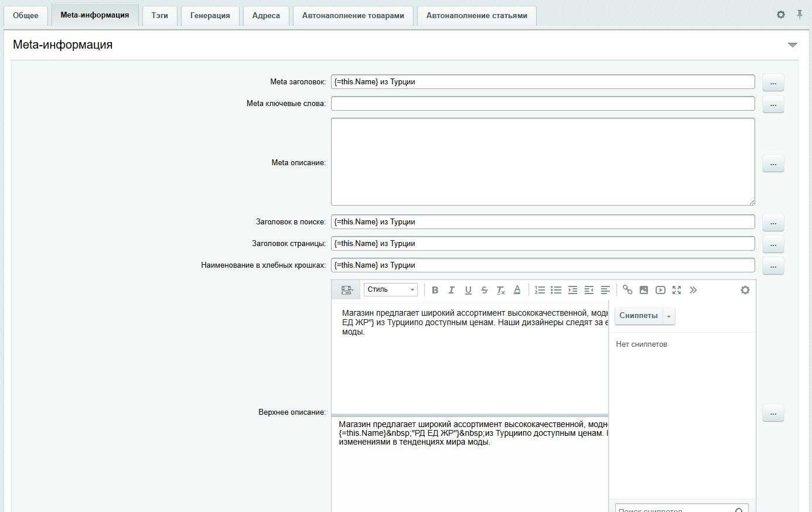Click the underline formatting icon
This screenshot has height=512, width=812.
(x=468, y=290)
